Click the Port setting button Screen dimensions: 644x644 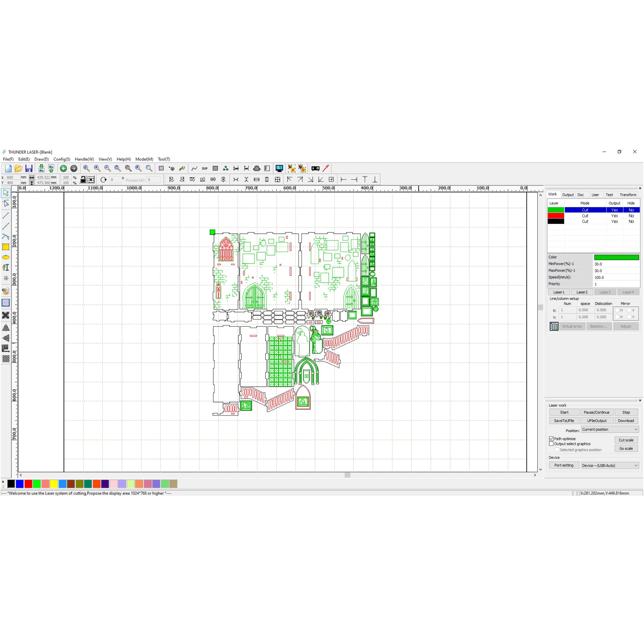click(x=564, y=465)
